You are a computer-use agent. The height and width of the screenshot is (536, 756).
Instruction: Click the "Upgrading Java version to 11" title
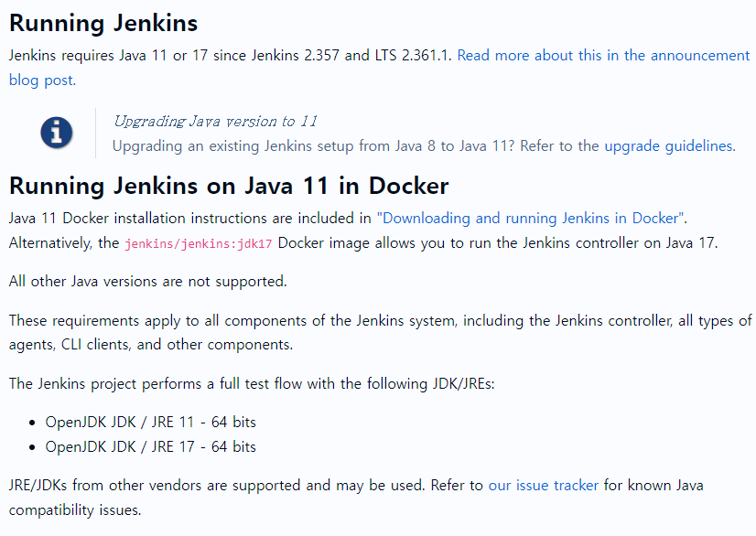215,121
